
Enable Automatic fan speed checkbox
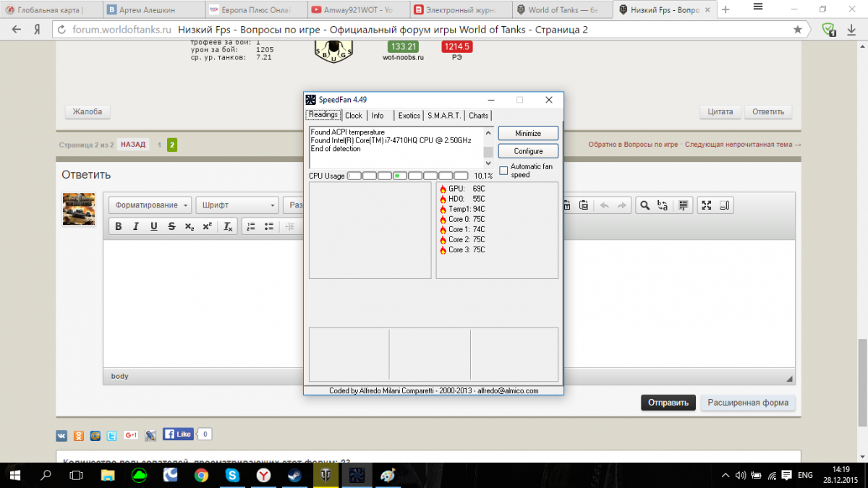(x=503, y=170)
